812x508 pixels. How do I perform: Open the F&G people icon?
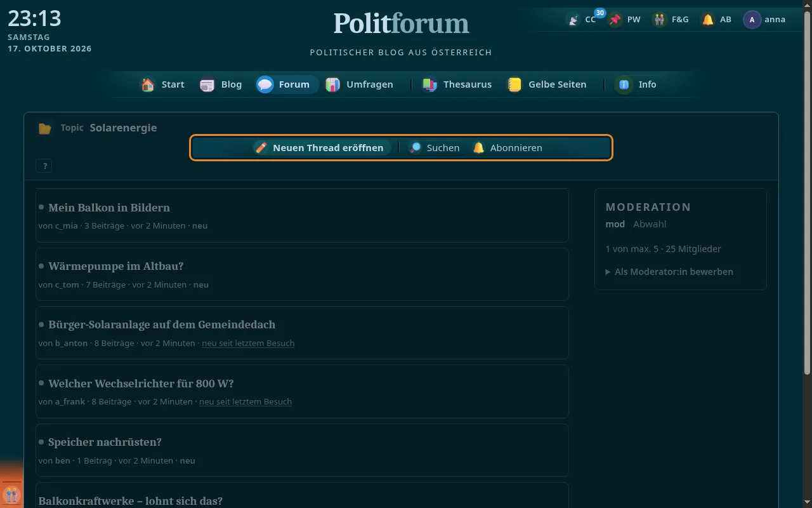[660, 20]
